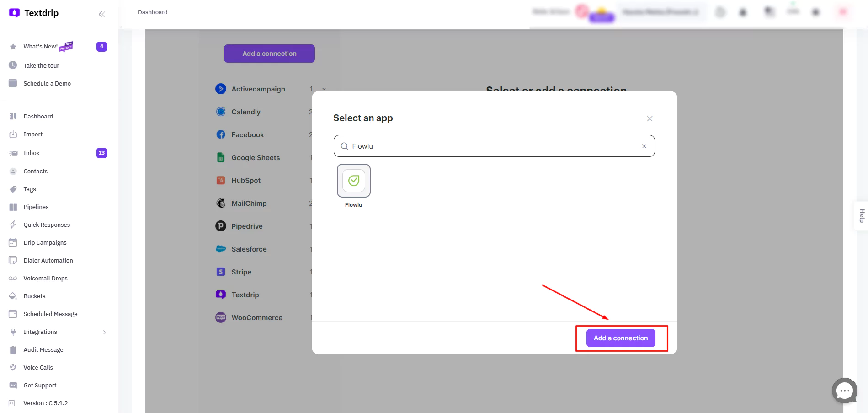Click Add a connection button above app list

(269, 54)
